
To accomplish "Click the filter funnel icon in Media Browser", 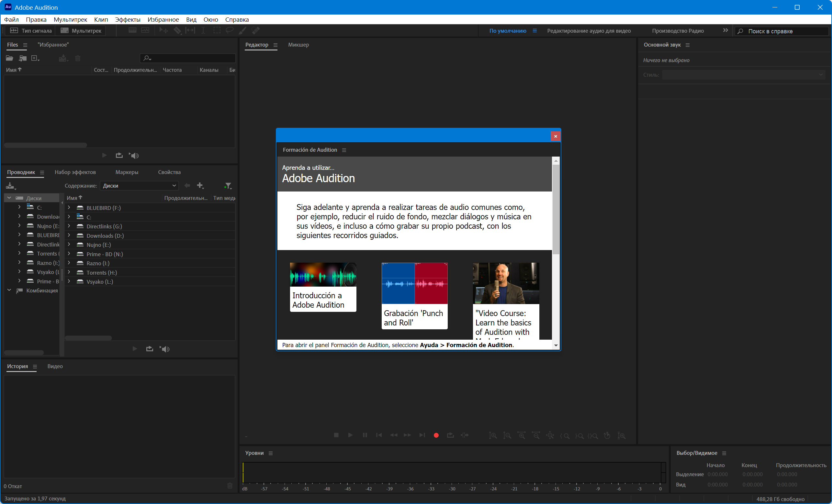I will (228, 186).
